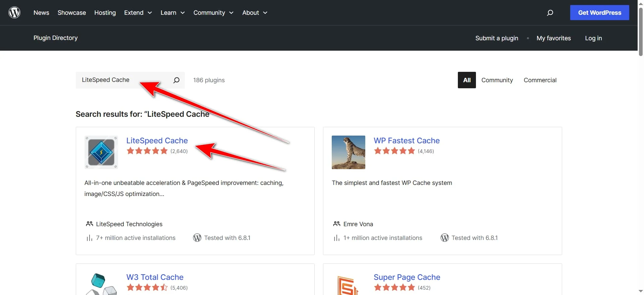This screenshot has width=644, height=295.
Task: Click 'Tested with 6.8.1' in LiteSpeed card
Action: point(227,238)
